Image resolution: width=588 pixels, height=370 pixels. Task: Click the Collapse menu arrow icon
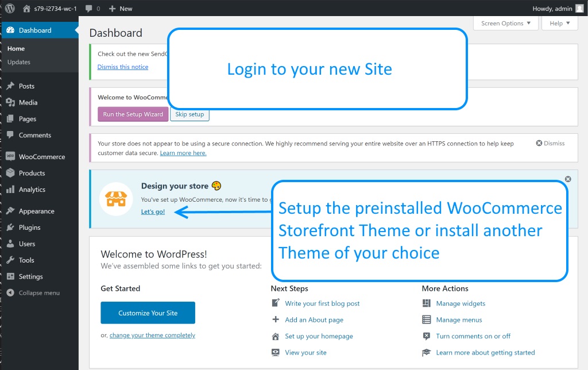(10, 292)
